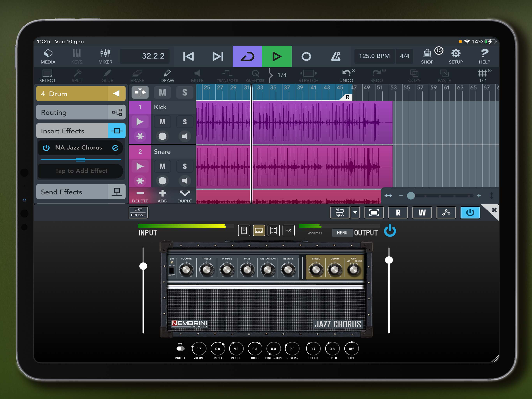Enable automation Read (R)

pos(398,213)
